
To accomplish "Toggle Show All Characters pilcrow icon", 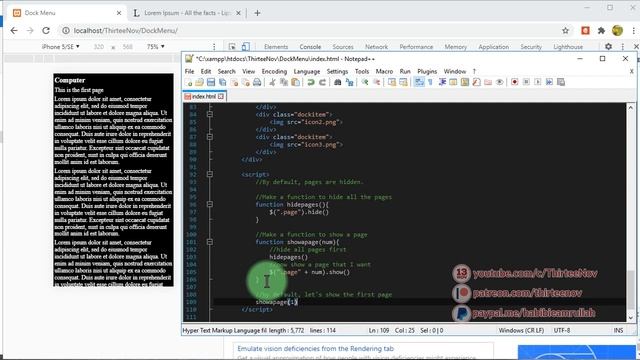I will click(430, 82).
